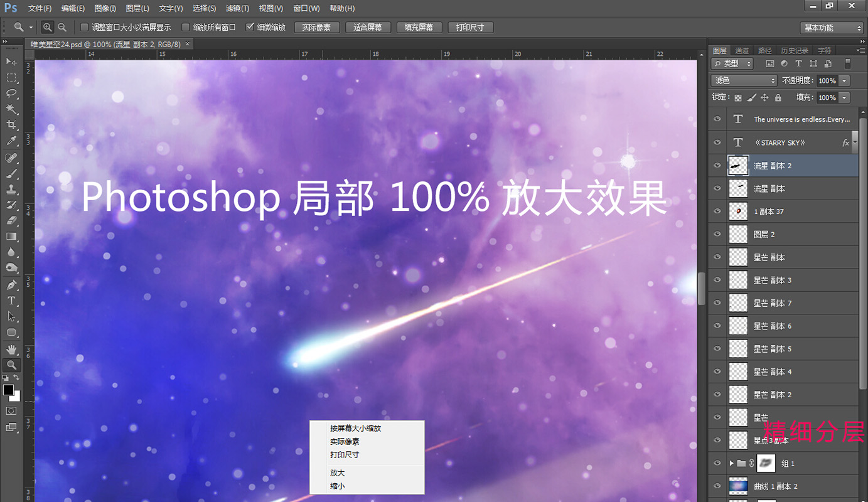Open the 不透明度 opacity slider arrow
This screenshot has width=868, height=502.
tap(844, 81)
